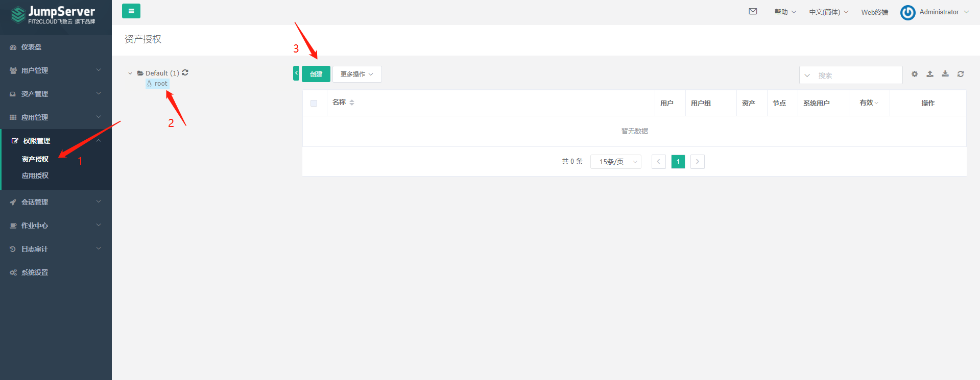This screenshot has width=980, height=380.
Task: Go to previous page arrow
Action: pos(659,162)
